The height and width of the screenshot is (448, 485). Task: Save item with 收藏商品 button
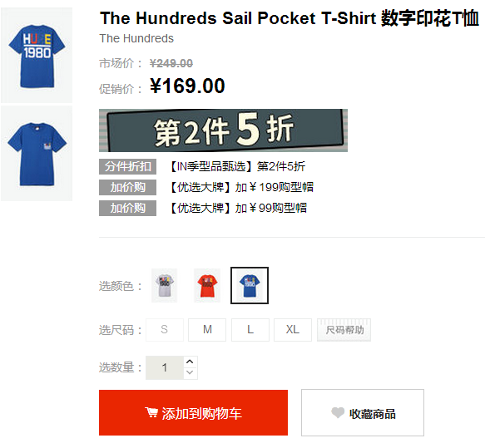363,413
